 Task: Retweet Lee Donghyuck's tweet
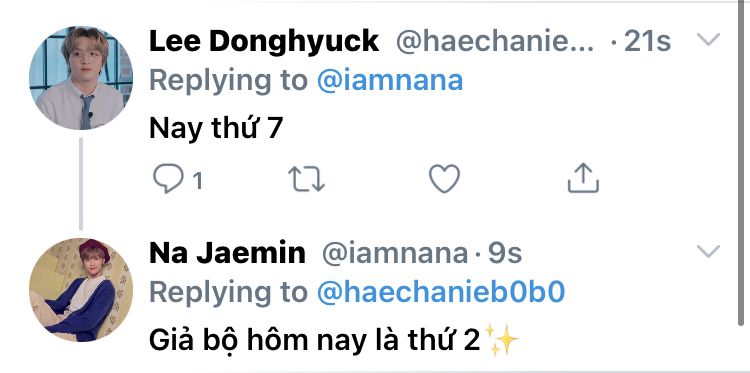coord(306,179)
